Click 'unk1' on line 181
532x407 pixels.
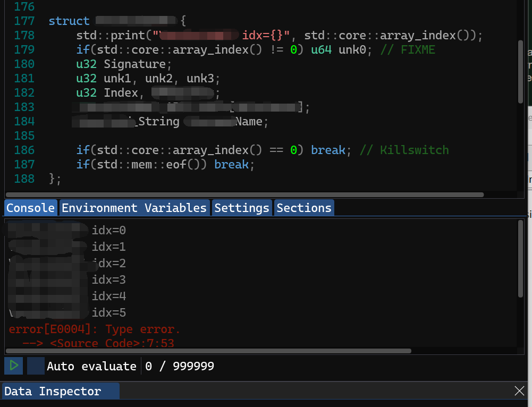tap(117, 79)
